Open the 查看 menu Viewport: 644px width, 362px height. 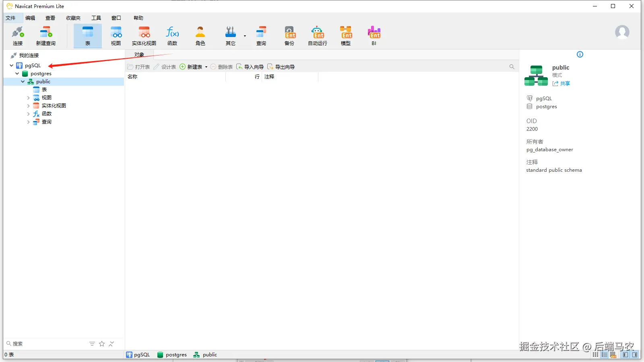pyautogui.click(x=50, y=18)
